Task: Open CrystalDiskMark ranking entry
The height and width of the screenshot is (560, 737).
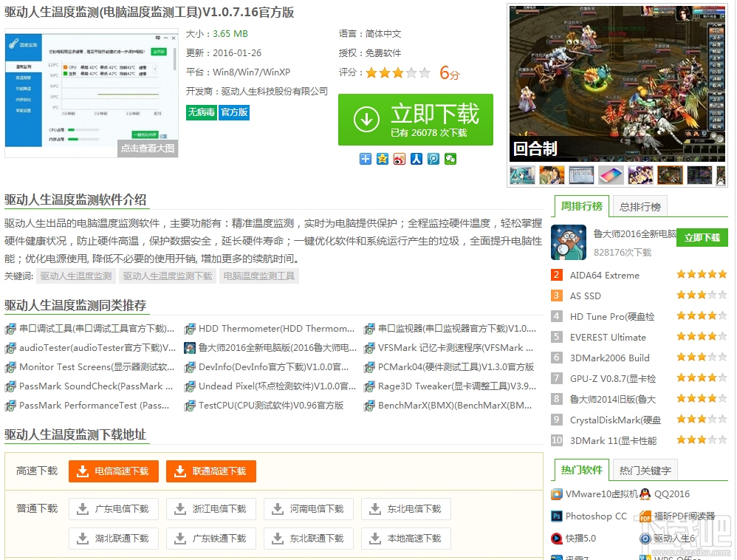Action: [x=615, y=420]
